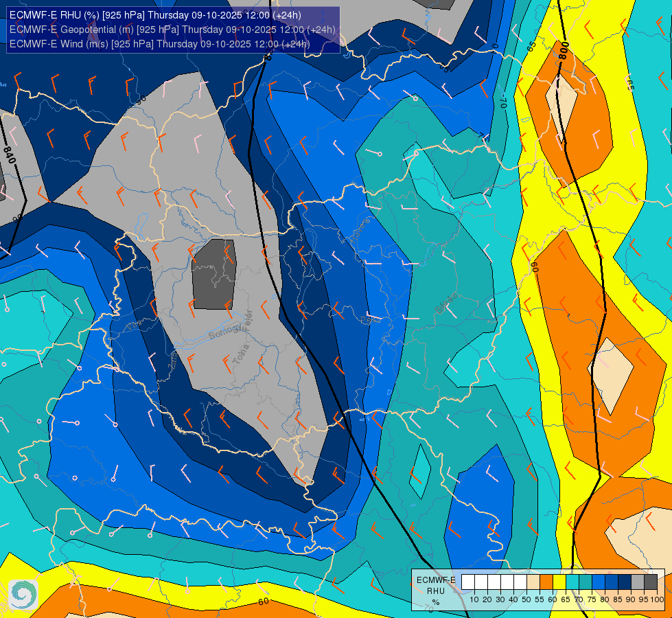Select the ECMWF-E Geopotential (m) layer title
Image resolution: width=672 pixels, height=618 pixels.
(172, 29)
